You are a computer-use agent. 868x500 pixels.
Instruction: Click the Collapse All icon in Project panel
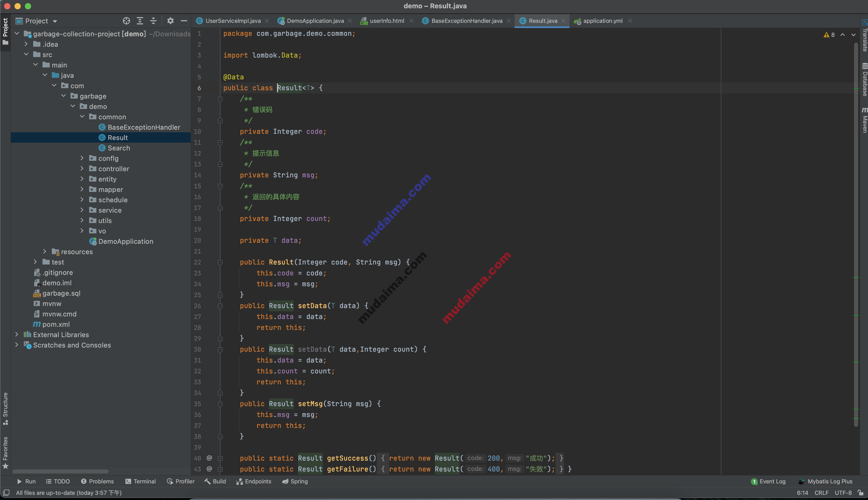point(153,21)
